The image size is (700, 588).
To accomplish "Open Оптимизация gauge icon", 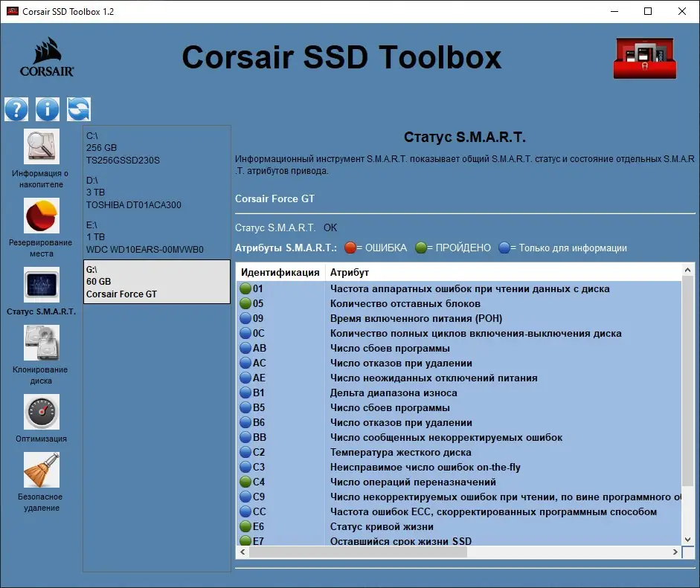I will [x=42, y=412].
